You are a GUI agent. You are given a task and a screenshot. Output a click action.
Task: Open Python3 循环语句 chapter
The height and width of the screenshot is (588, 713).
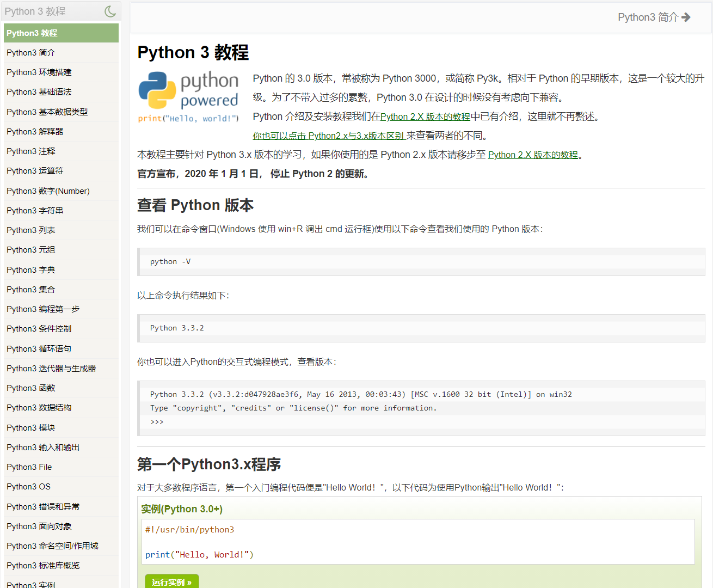pos(61,349)
